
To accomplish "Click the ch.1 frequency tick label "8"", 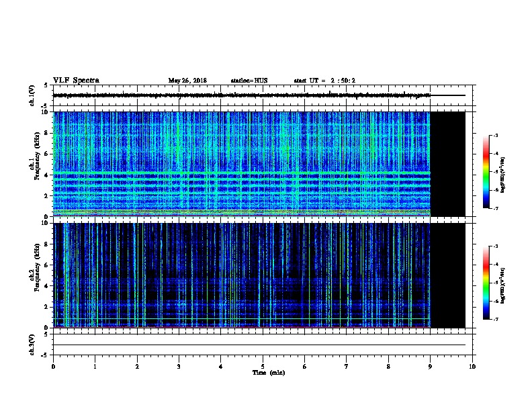I will (x=48, y=133).
